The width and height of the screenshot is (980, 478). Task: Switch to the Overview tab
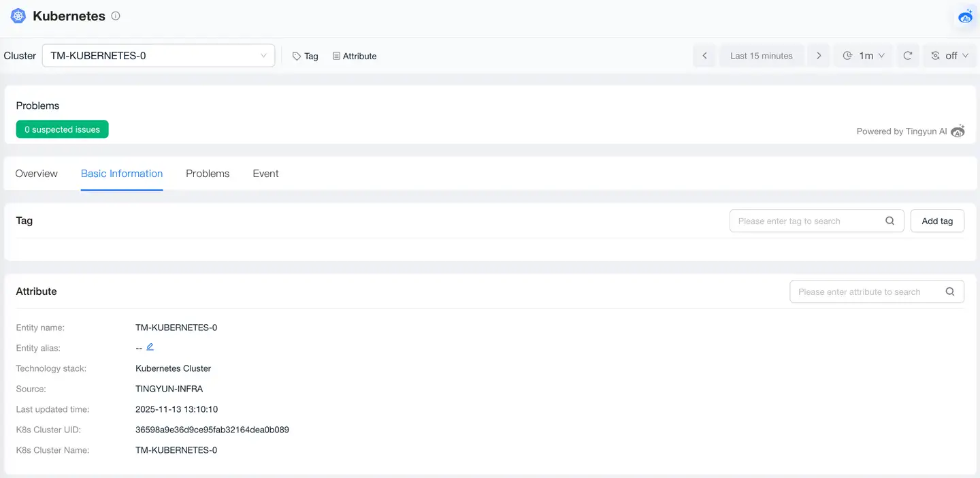(37, 174)
